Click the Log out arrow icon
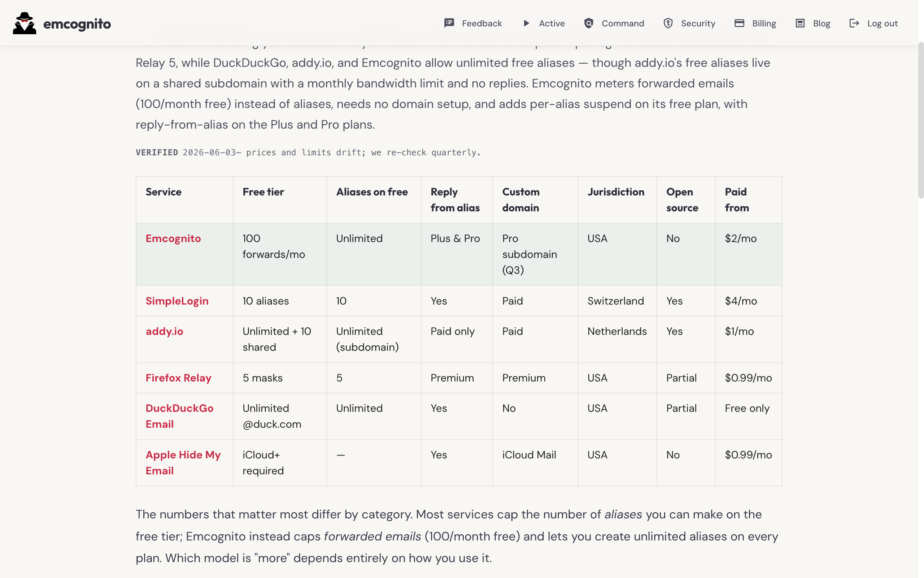This screenshot has height=578, width=924. [854, 23]
